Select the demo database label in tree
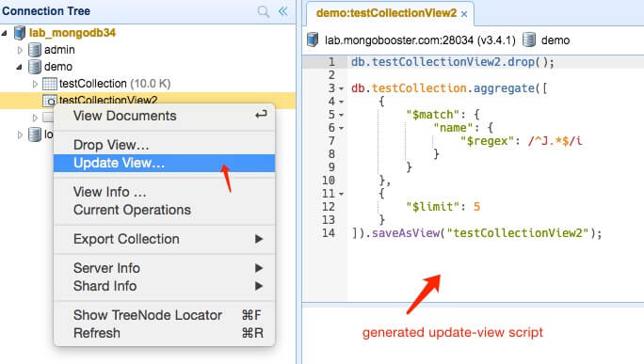 [58, 67]
